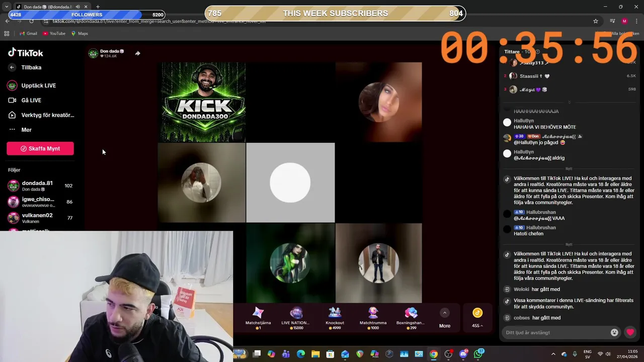
Task: Tap the pink heart like button
Action: click(x=630, y=332)
